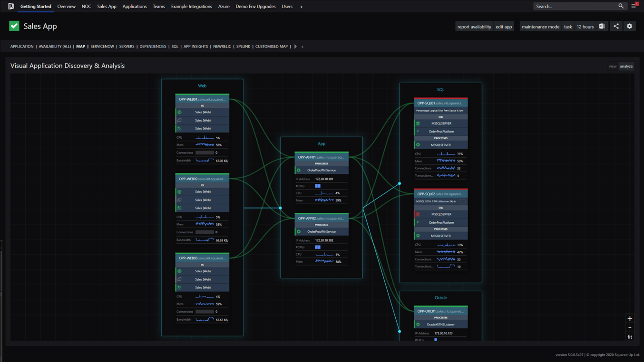Click the search magnifier icon
Screen dimensions: 644x362
[x=621, y=6]
